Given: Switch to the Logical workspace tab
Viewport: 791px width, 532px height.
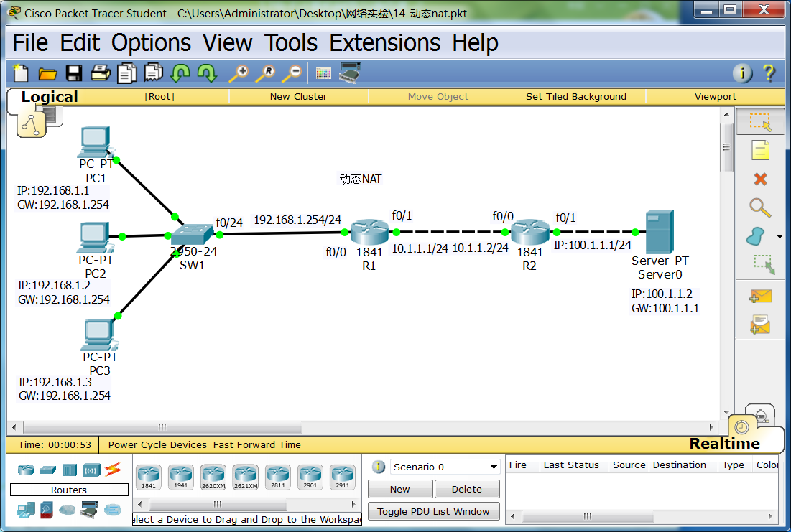Looking at the screenshot, I should point(50,97).
